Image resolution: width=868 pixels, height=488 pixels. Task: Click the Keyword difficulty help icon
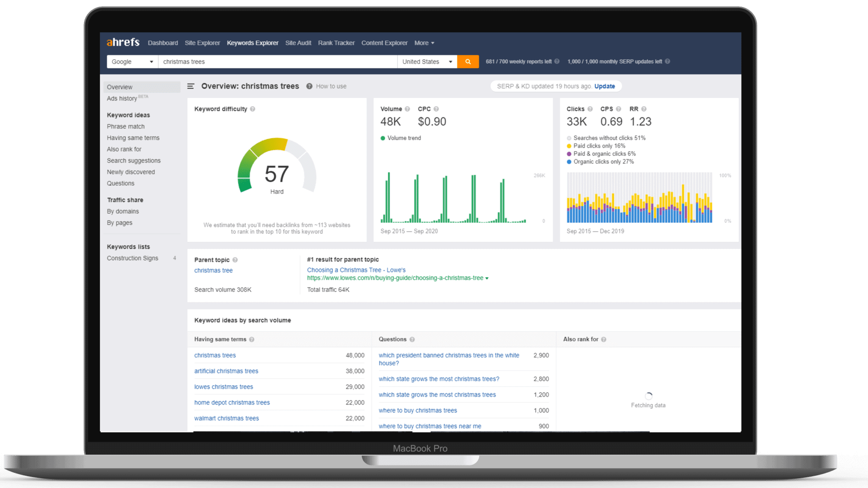[x=253, y=109]
